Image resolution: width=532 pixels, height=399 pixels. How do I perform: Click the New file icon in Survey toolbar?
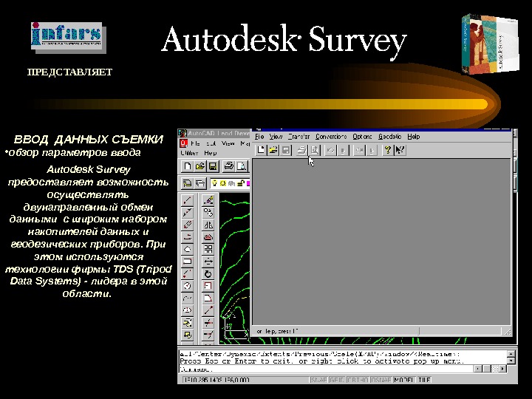click(261, 149)
